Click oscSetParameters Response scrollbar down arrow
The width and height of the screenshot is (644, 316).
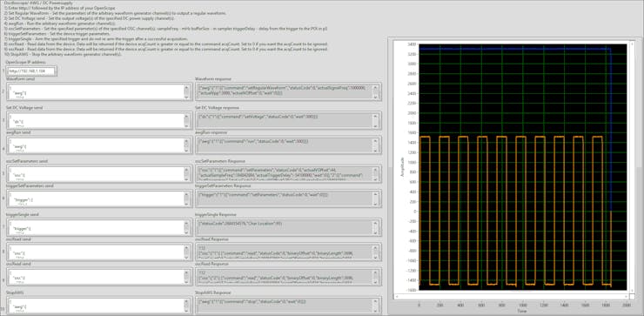coord(375,179)
